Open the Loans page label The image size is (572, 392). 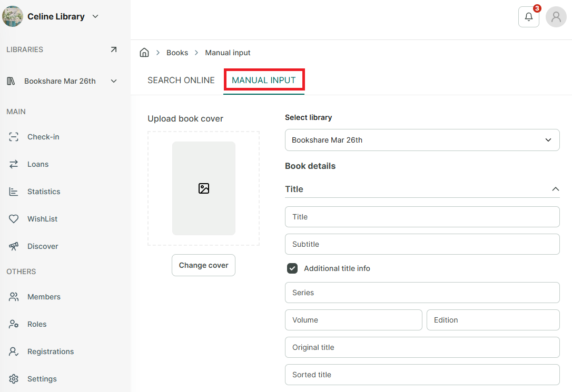coord(38,164)
